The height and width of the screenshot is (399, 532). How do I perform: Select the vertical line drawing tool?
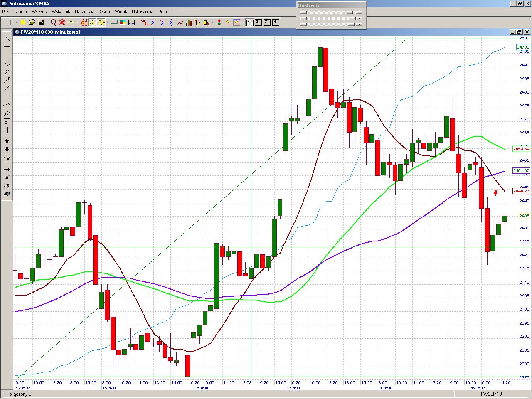(x=7, y=55)
